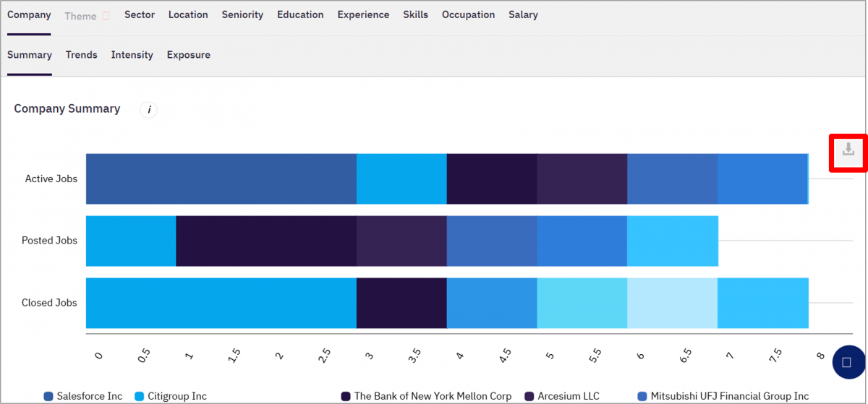Select the Trends sub-tab

[x=81, y=55]
